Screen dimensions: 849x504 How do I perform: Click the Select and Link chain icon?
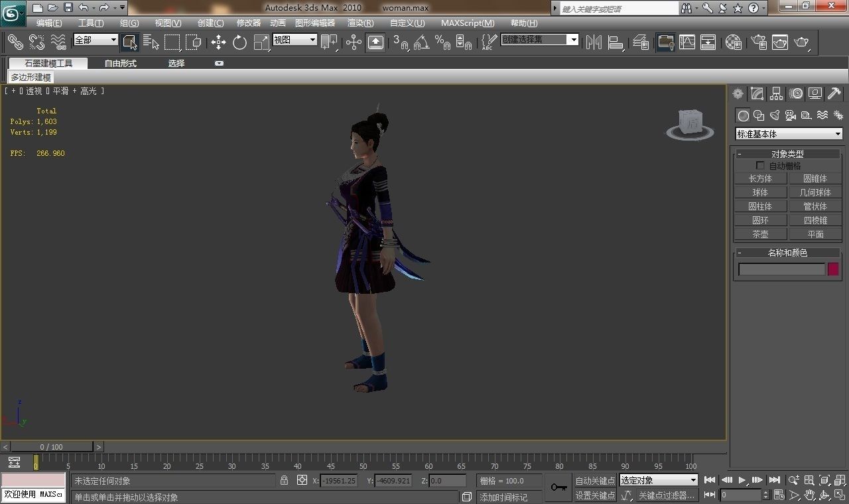15,42
